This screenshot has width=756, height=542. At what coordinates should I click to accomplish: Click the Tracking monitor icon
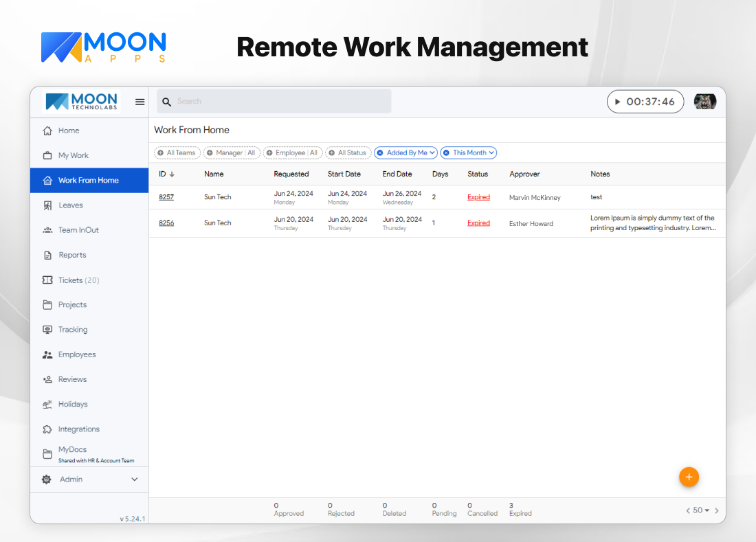(47, 330)
